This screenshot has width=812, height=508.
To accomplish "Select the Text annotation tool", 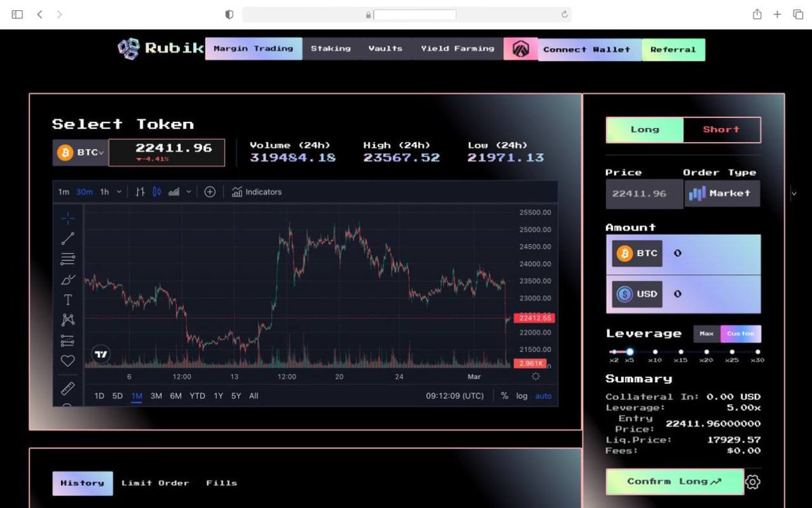I will [x=68, y=299].
